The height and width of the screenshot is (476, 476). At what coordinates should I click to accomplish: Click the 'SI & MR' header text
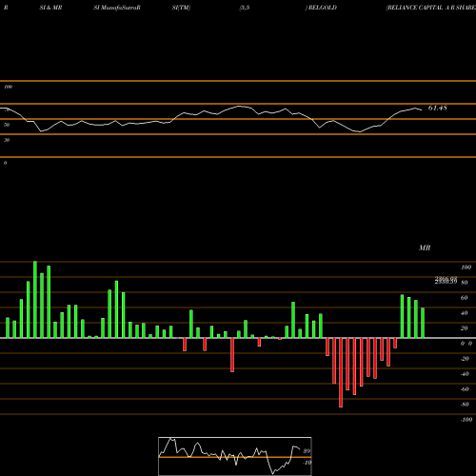(50, 8)
